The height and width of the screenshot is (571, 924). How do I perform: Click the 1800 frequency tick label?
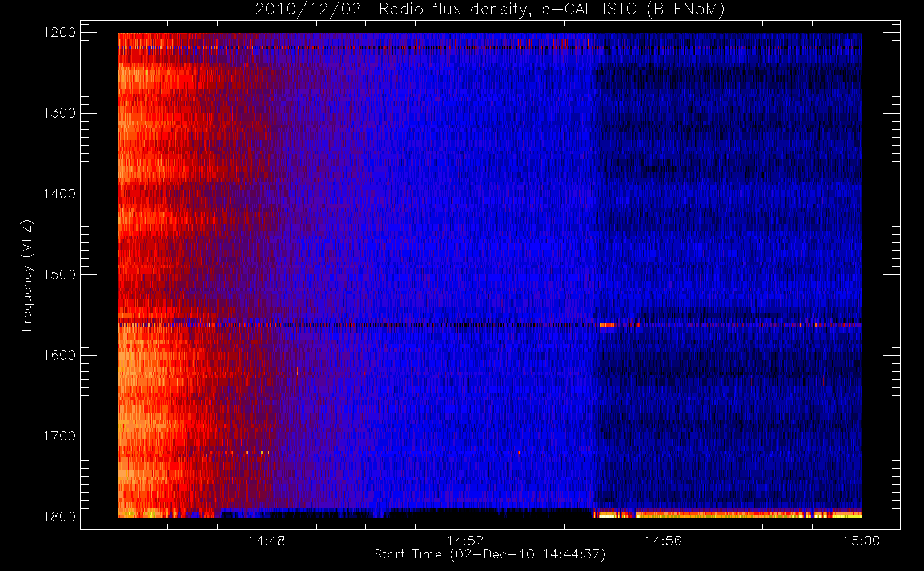point(59,517)
